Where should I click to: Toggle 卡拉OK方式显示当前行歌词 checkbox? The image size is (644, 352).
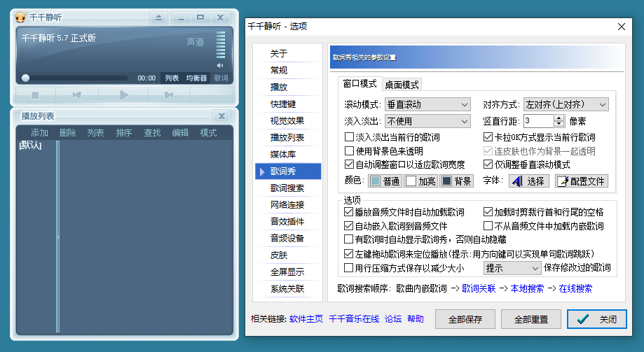click(x=488, y=137)
